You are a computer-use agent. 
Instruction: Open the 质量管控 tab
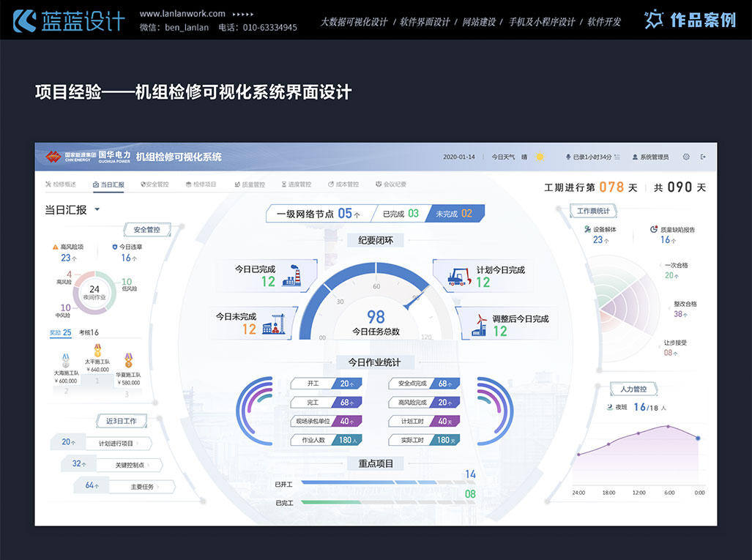[250, 184]
